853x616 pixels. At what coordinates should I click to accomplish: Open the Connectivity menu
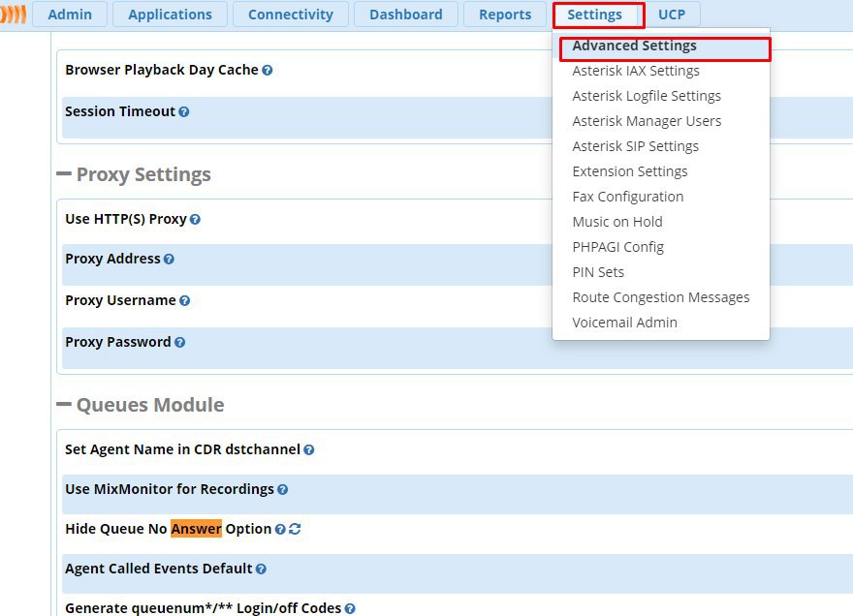click(291, 15)
